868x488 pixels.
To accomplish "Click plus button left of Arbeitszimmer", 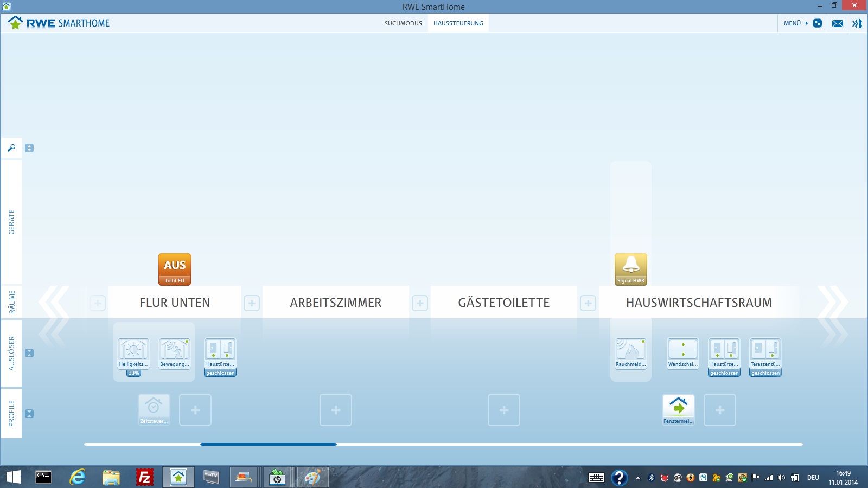I will (252, 303).
